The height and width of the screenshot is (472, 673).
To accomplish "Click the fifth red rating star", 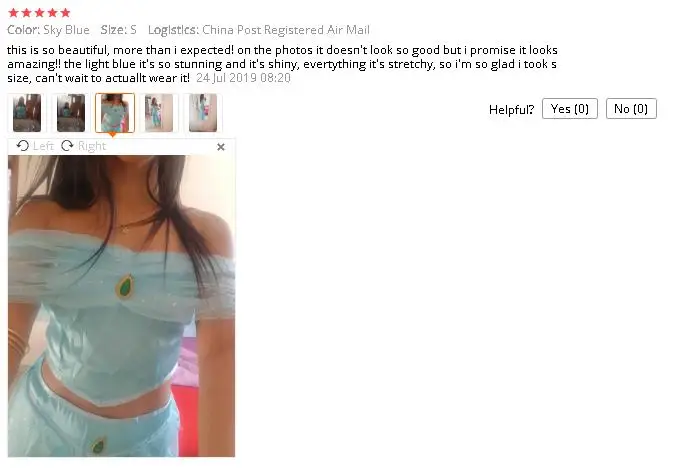I will click(x=65, y=12).
